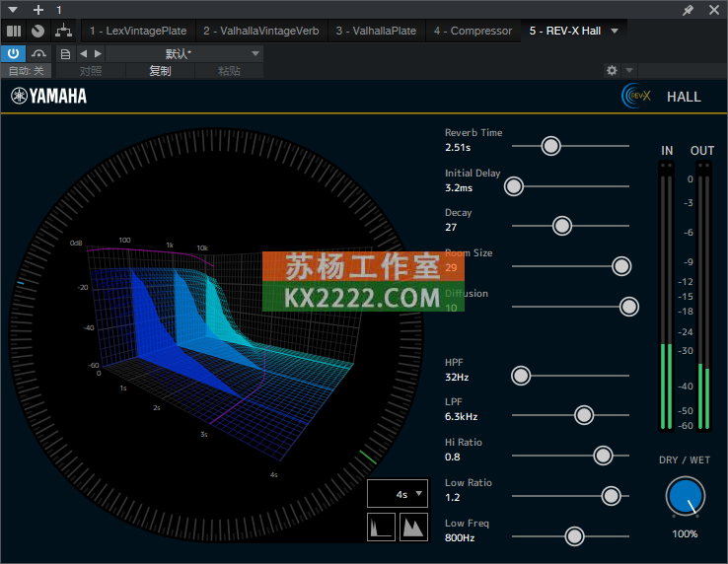Click the Reverb Time value 2.51s
Screen dimensions: 728x564
[x=458, y=148]
